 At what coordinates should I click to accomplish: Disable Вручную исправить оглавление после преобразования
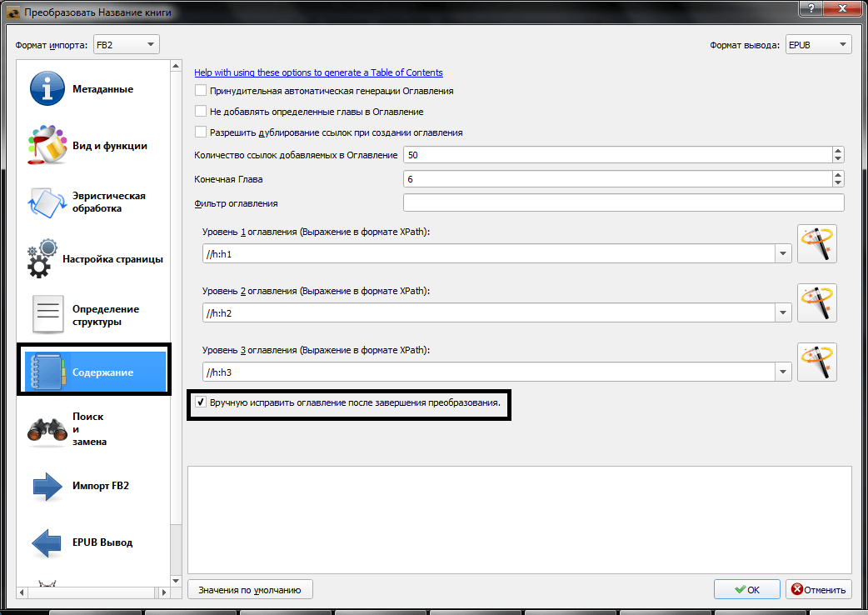coord(201,403)
